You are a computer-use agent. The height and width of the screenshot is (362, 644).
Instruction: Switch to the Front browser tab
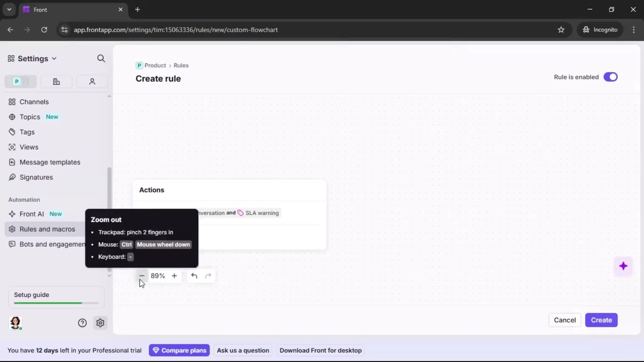(x=50, y=10)
